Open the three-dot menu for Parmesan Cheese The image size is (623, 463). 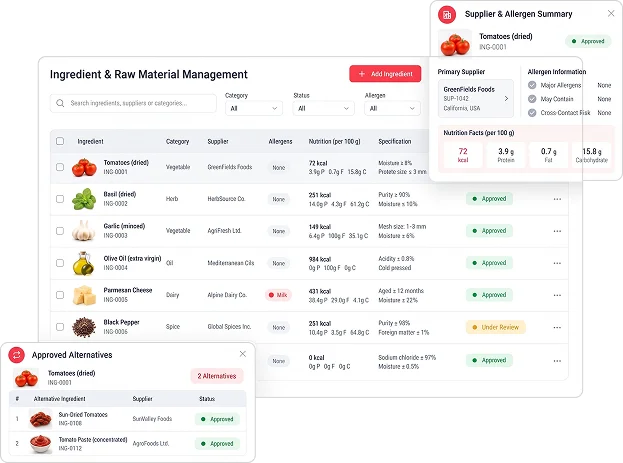point(557,295)
